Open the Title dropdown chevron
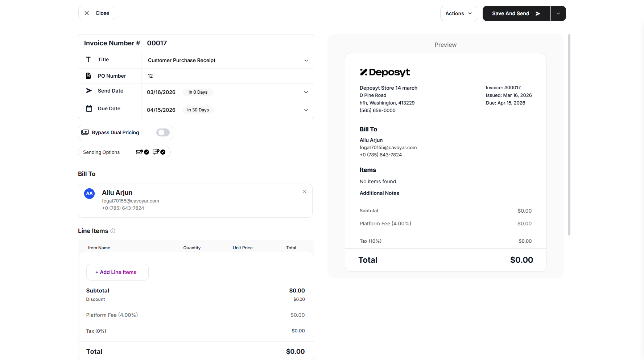Image resolution: width=644 pixels, height=360 pixels. tap(306, 60)
